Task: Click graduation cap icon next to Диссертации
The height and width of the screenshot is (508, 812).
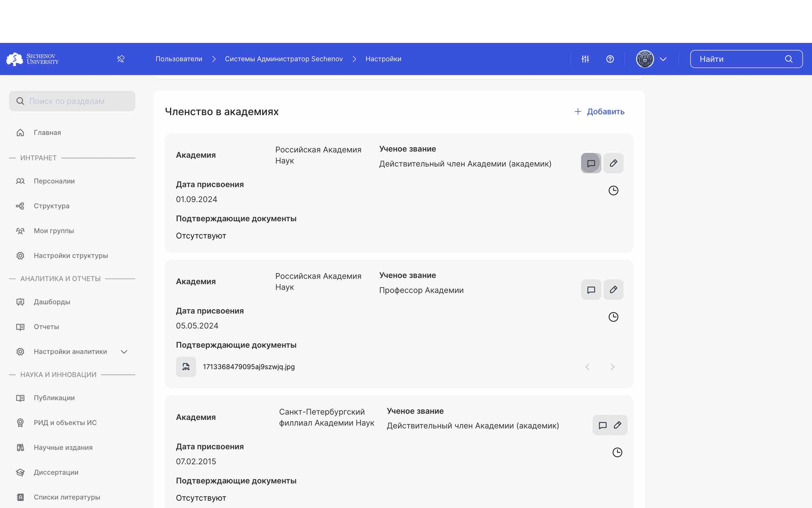Action: (x=20, y=472)
